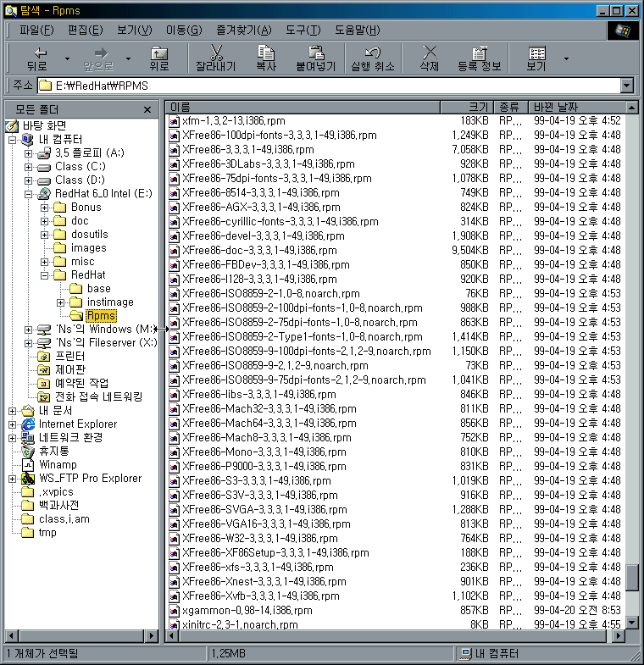Image resolution: width=644 pixels, height=665 pixels.
Task: Open the View (보기) toolbar dropdown arrow
Action: (566, 58)
